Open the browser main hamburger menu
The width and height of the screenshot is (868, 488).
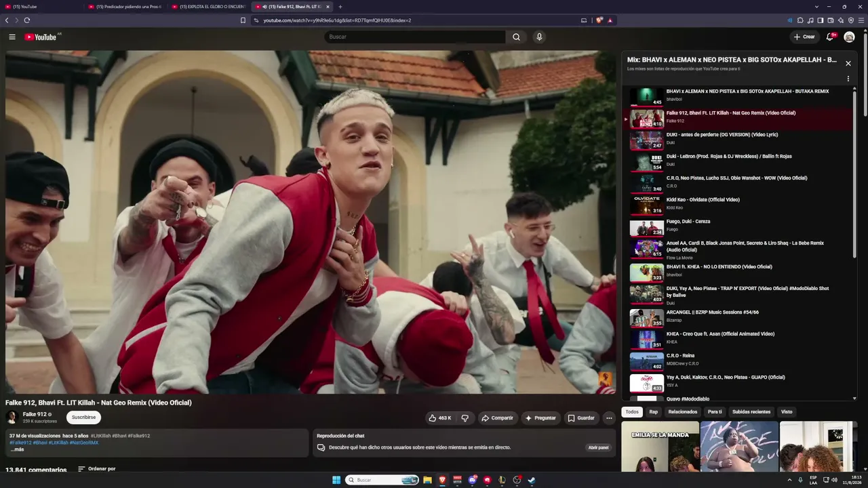(861, 20)
